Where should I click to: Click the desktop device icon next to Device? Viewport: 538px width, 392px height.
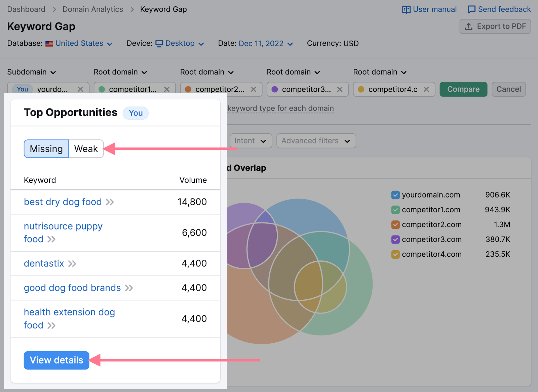point(159,43)
